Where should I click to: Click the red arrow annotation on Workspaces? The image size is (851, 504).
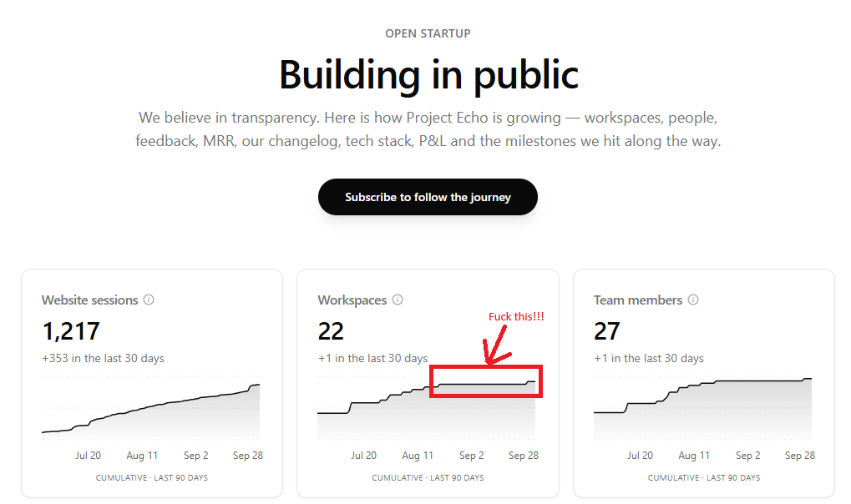(496, 345)
